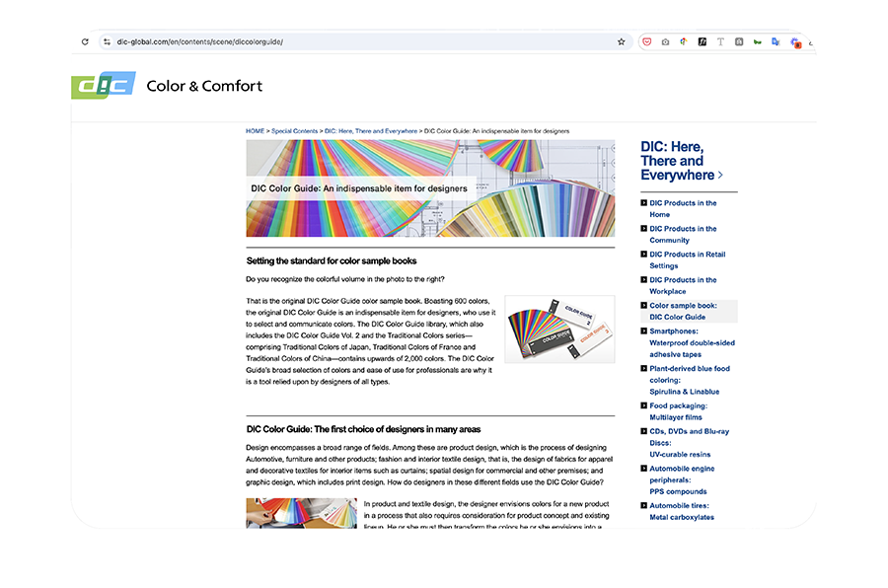Go to HOME breadcrumb link
Screen dimensions: 888x588
coord(255,131)
